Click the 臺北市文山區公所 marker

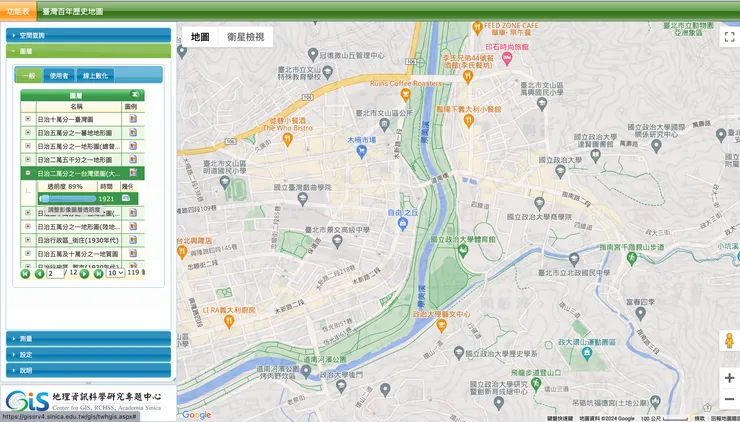385,125
